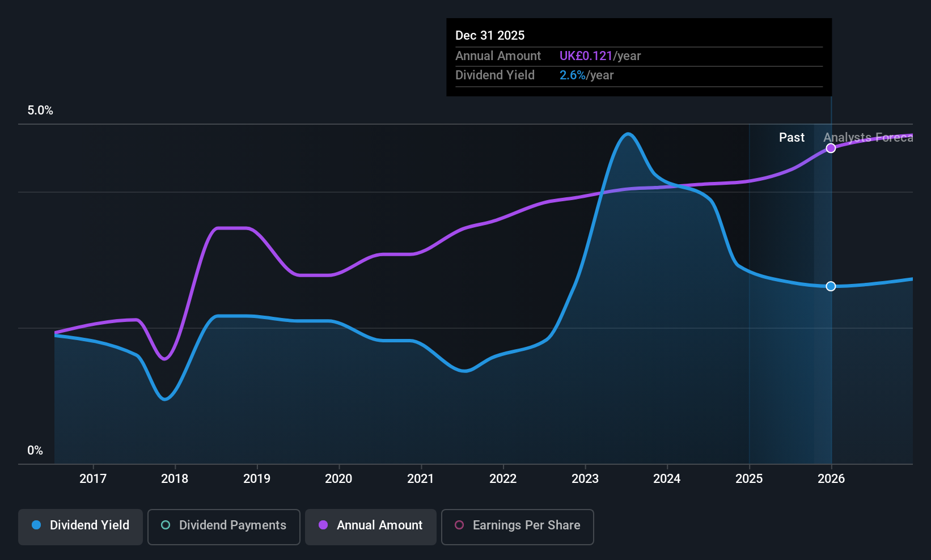Show the Earnings Per Share series
This screenshot has width=931, height=560.
518,527
